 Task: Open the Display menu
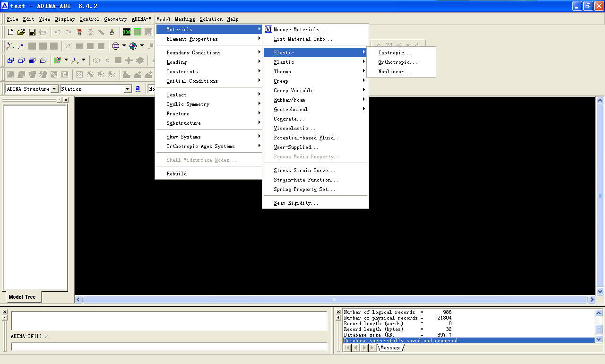click(x=65, y=19)
